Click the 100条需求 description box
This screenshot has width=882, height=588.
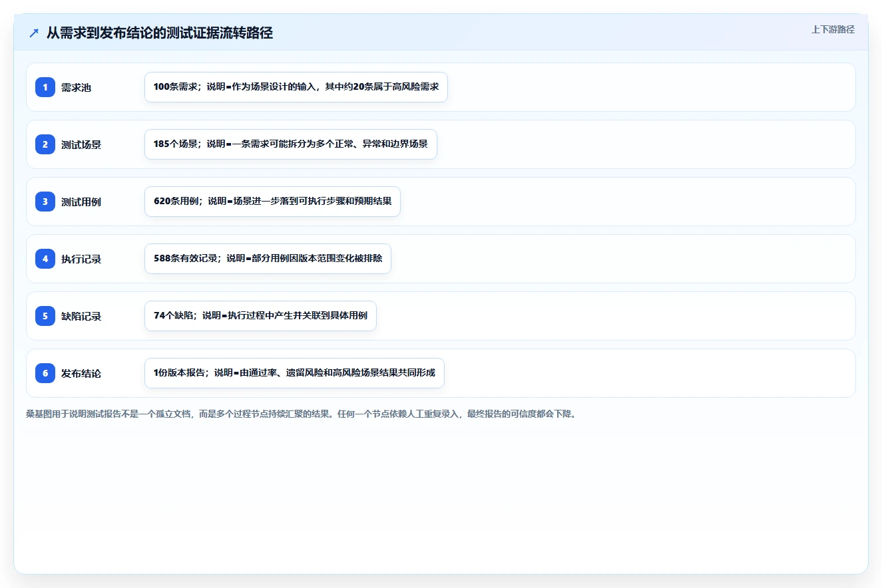[x=296, y=87]
